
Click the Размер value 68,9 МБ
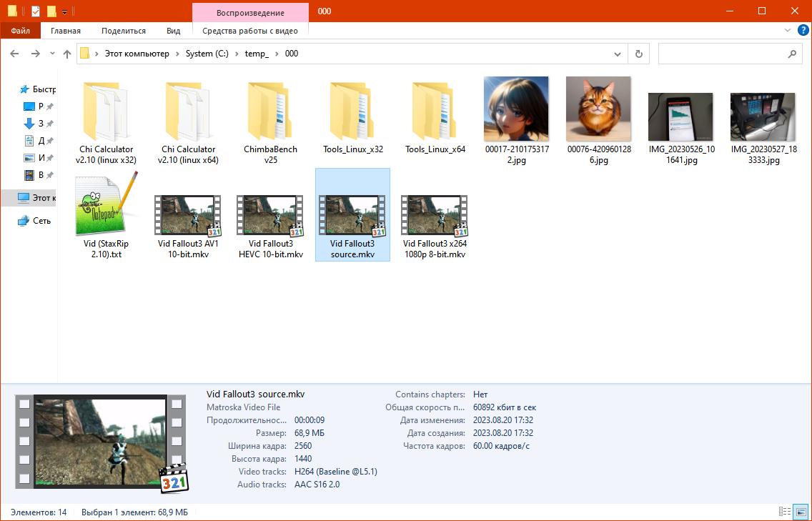click(310, 432)
